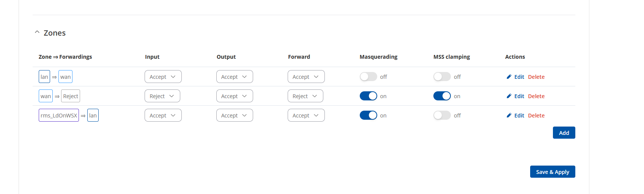Click the rms_LdOnWSX zone badge

pos(59,116)
